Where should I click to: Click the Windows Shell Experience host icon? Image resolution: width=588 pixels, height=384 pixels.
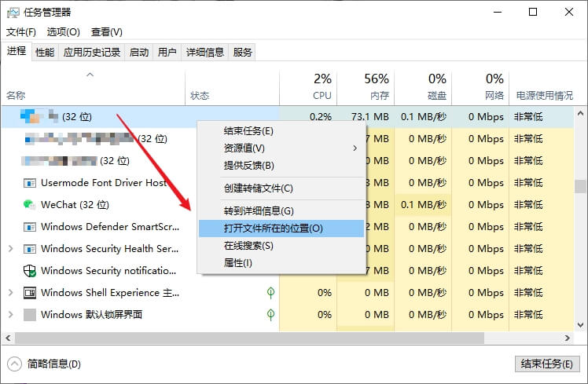click(30, 293)
